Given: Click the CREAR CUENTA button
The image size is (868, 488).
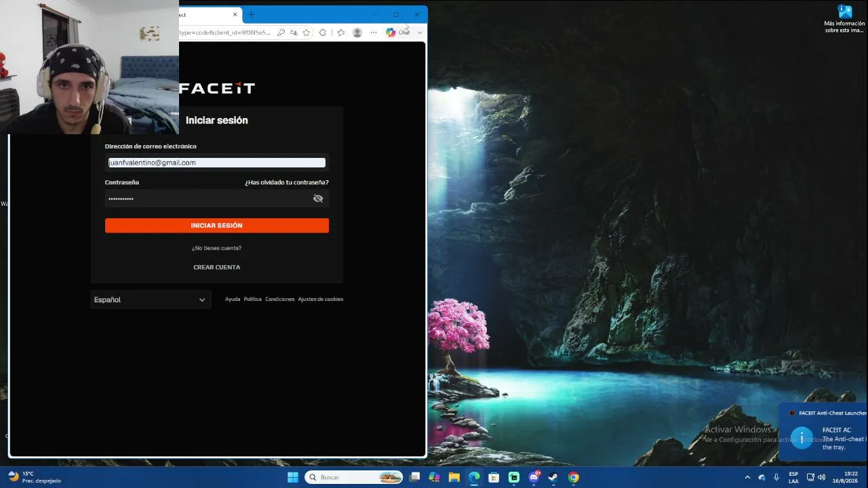Looking at the screenshot, I should pyautogui.click(x=217, y=267).
